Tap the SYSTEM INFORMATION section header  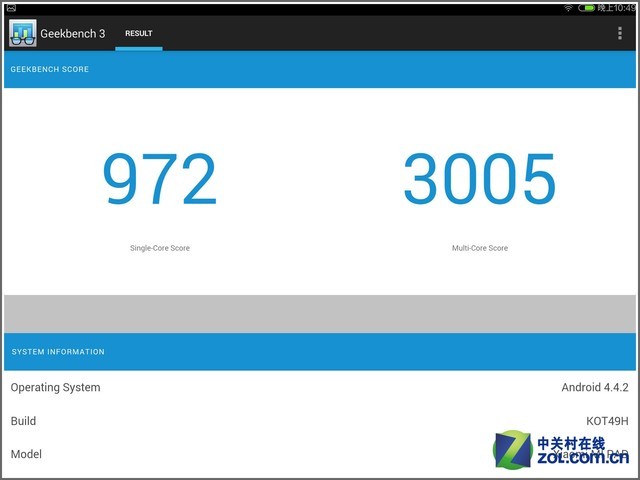[x=58, y=352]
